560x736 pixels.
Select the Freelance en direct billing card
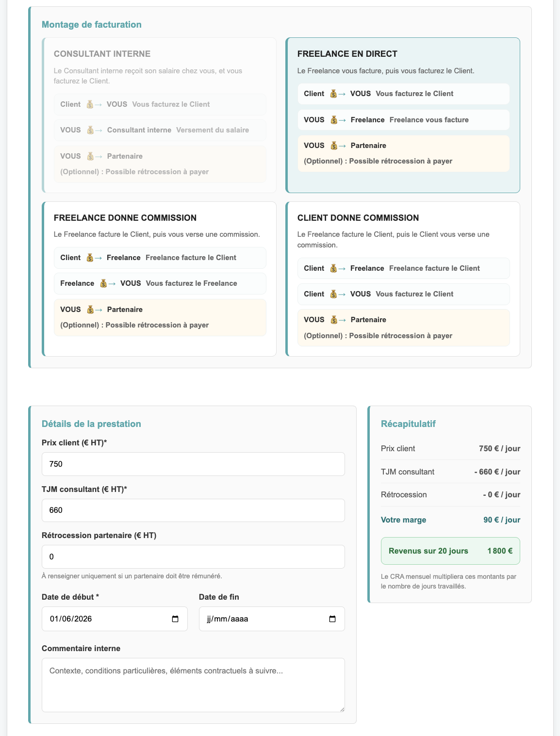point(403,115)
